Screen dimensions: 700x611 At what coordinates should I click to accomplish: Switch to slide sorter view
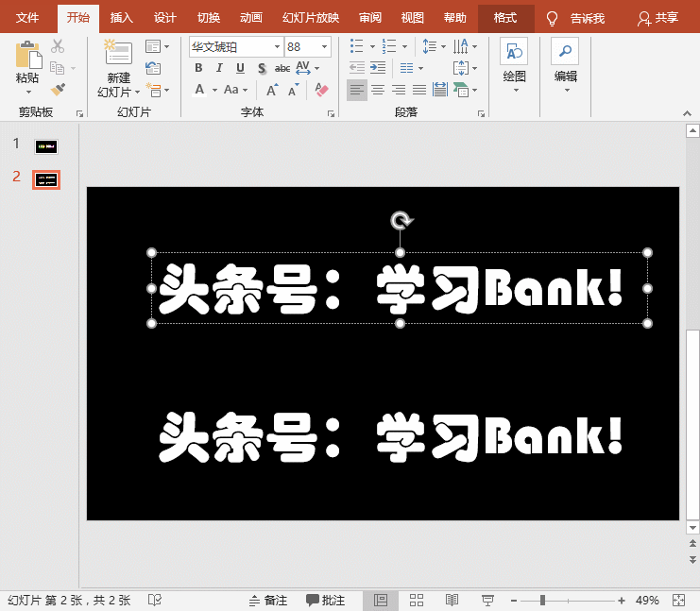point(416,601)
